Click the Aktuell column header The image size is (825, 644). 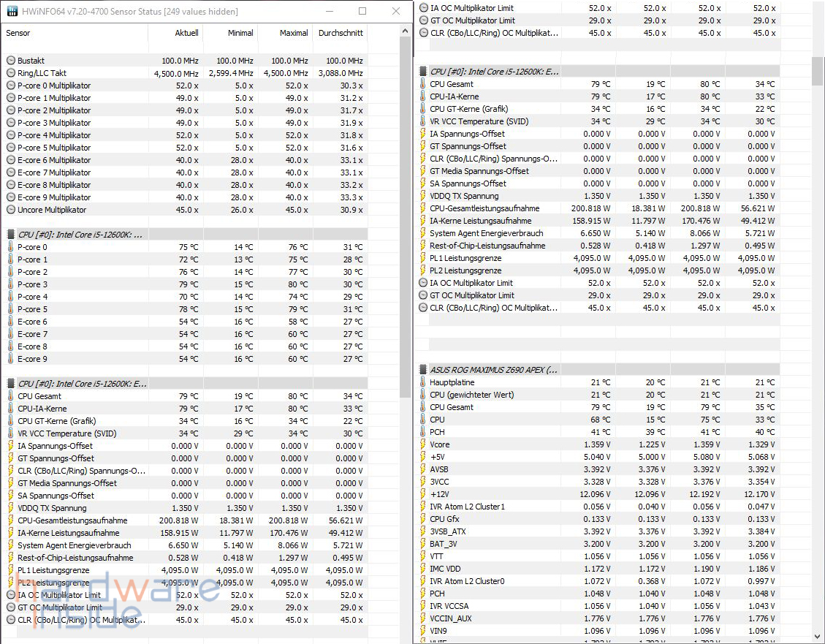[186, 33]
